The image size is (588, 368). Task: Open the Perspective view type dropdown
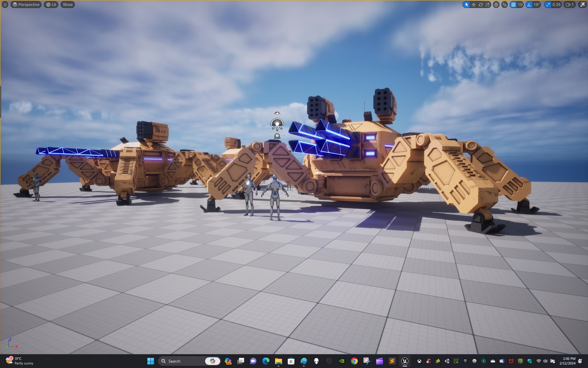[x=26, y=4]
